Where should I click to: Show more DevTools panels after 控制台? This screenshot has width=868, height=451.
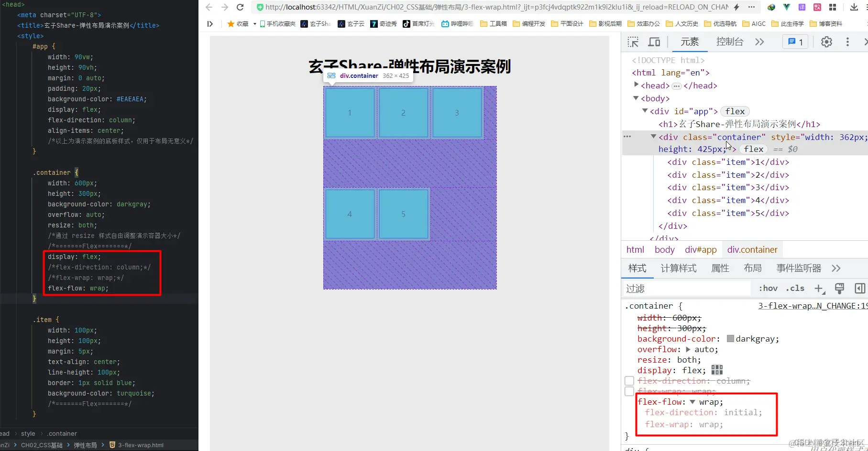click(x=759, y=42)
